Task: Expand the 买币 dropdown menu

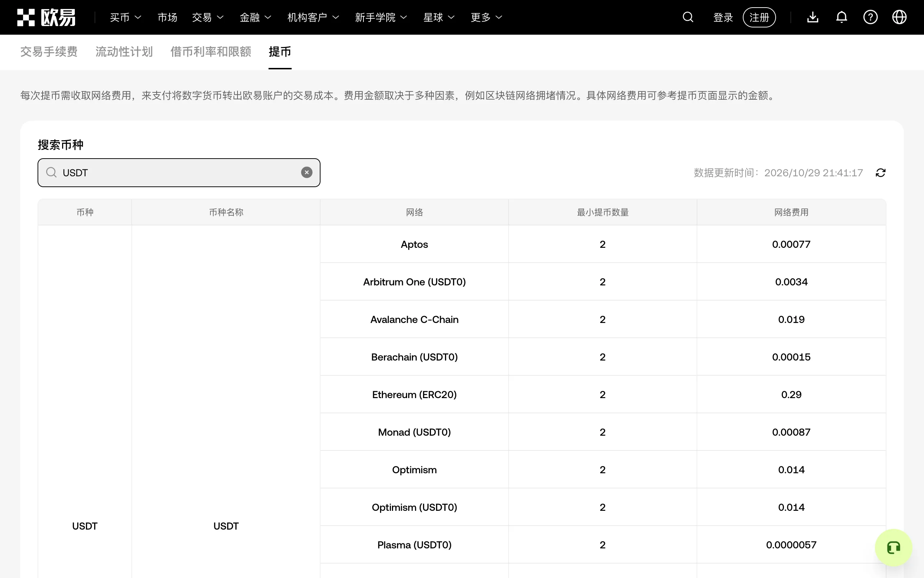Action: pyautogui.click(x=126, y=17)
